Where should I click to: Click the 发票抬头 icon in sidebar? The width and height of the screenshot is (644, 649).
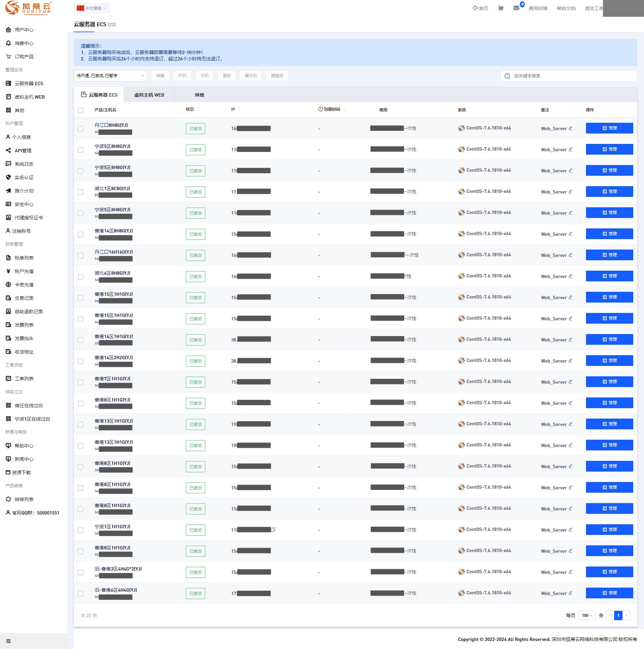8,338
